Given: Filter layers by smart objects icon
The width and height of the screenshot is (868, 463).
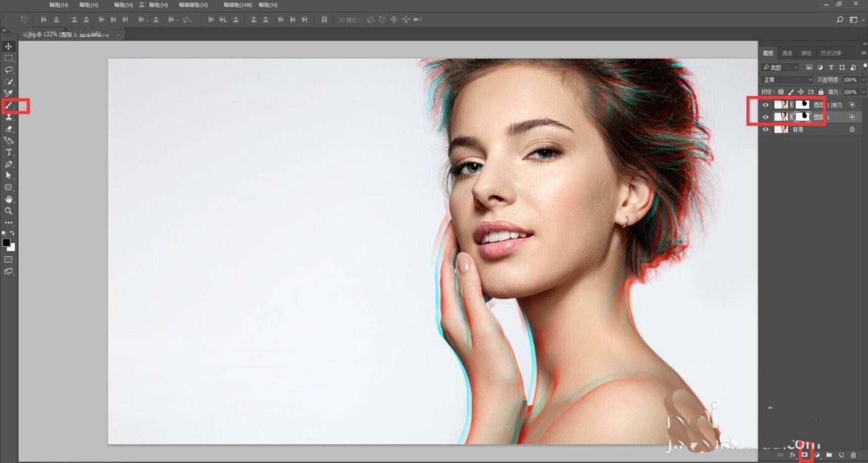Looking at the screenshot, I should pyautogui.click(x=852, y=67).
